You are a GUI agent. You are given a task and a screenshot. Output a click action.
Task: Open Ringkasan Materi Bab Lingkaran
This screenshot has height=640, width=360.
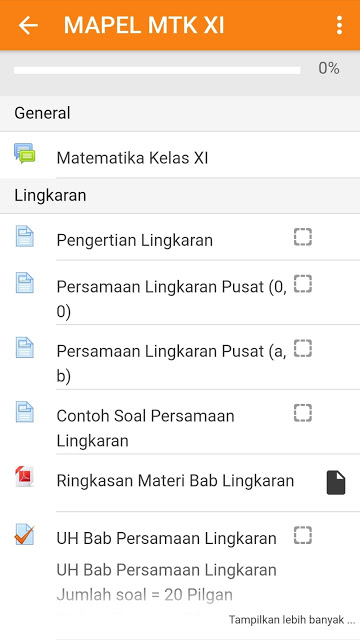click(x=175, y=481)
